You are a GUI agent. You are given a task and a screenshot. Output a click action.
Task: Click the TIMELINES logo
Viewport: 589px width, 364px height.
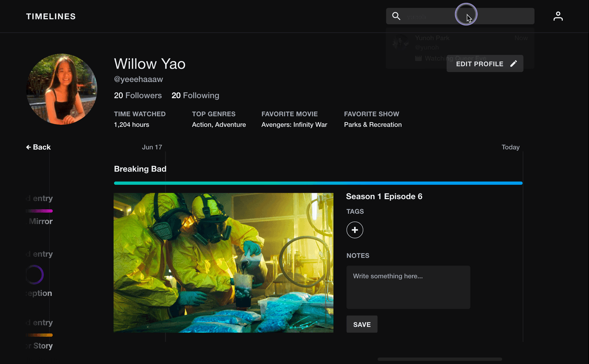click(x=51, y=16)
